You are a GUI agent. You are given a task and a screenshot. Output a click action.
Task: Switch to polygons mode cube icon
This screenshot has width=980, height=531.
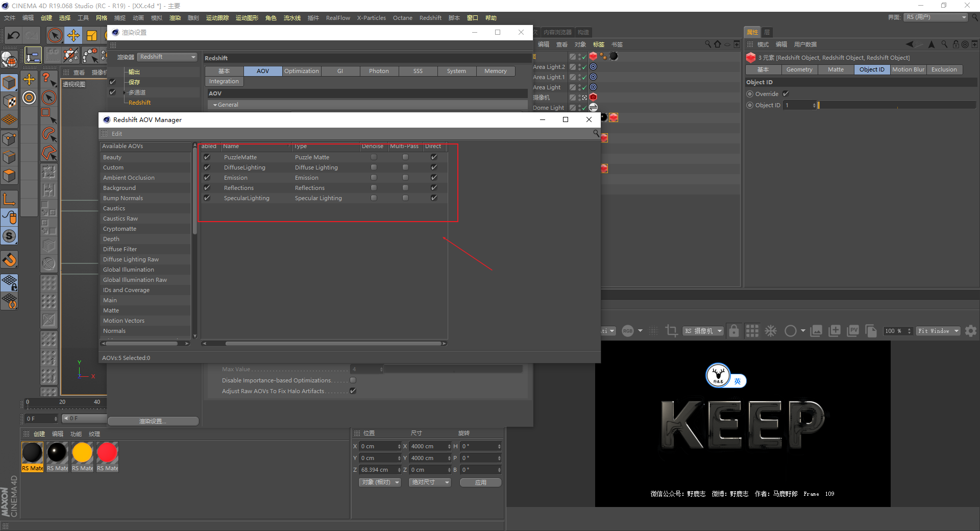tap(9, 176)
